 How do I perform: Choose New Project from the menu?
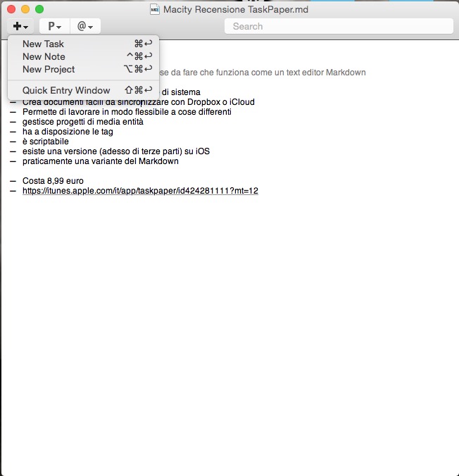[x=83, y=69]
